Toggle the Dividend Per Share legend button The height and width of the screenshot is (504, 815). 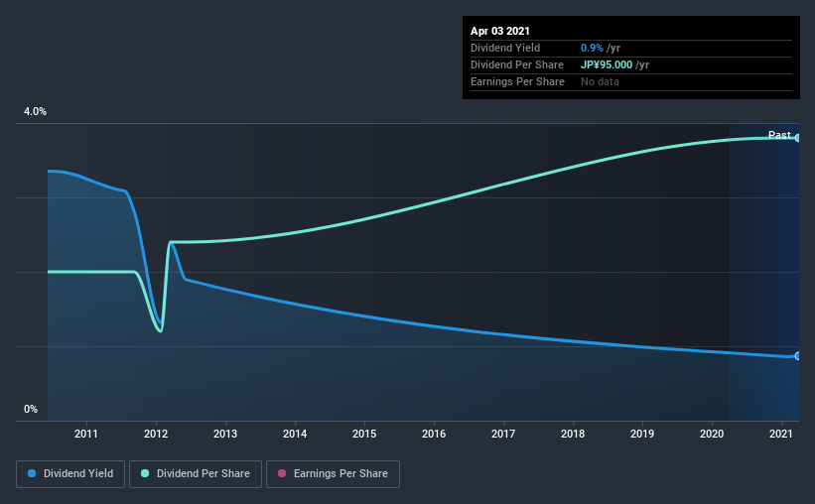click(x=196, y=474)
